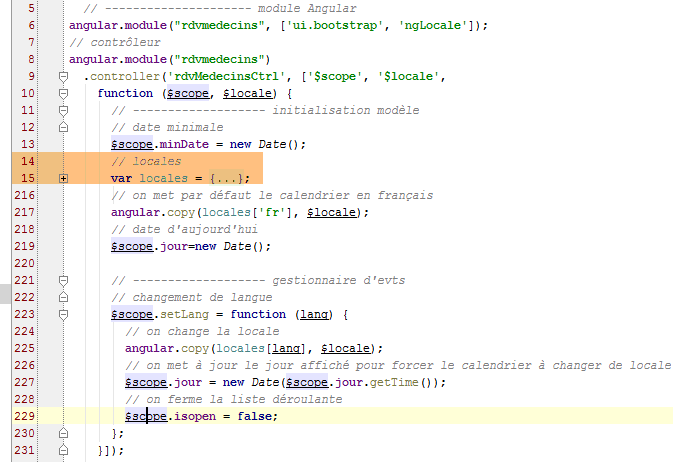Click fold marker beside 'gestionnaire d'evts' comment
Viewport: 673px width, 462px height.
click(63, 281)
